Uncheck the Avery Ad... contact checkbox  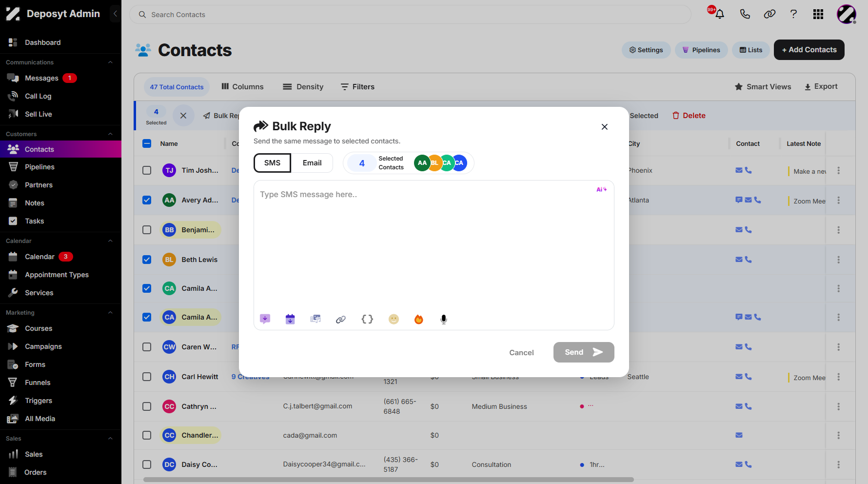[147, 200]
